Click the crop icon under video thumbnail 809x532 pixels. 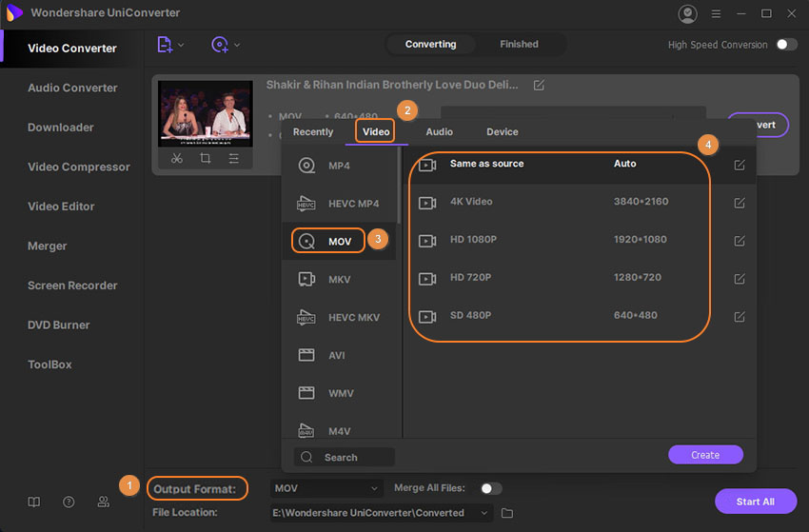click(206, 159)
